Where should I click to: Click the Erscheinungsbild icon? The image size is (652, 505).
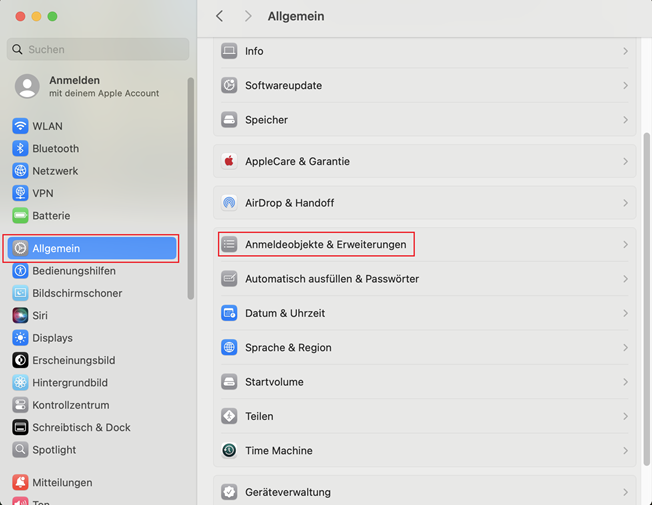tap(20, 360)
